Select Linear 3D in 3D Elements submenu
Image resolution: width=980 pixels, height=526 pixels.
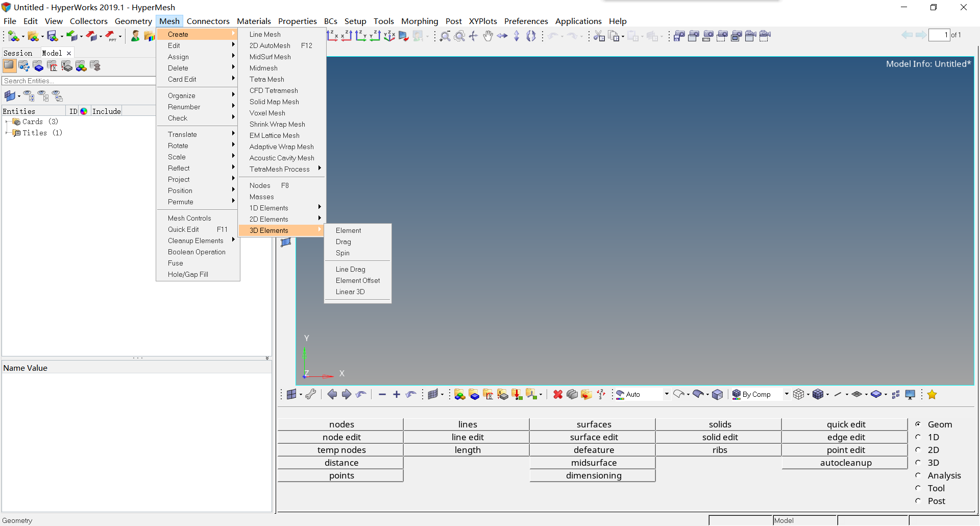pyautogui.click(x=357, y=292)
